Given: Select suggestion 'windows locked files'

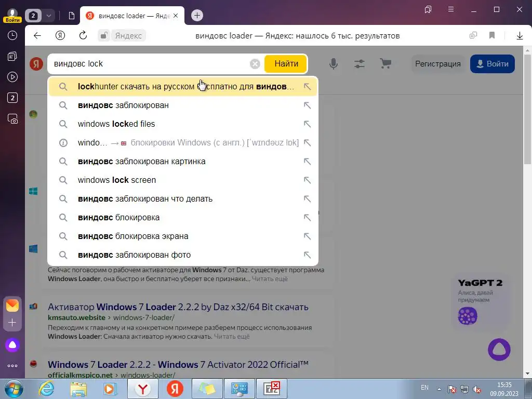Looking at the screenshot, I should [183, 124].
